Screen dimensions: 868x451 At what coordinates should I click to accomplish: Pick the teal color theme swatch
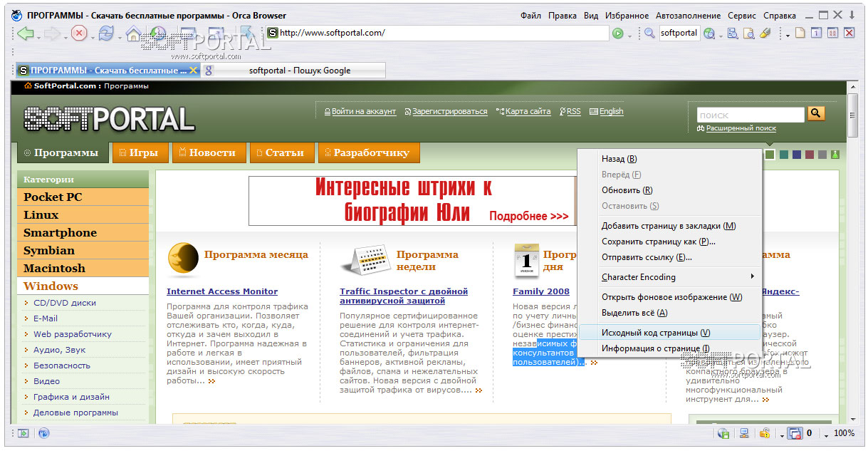(783, 155)
